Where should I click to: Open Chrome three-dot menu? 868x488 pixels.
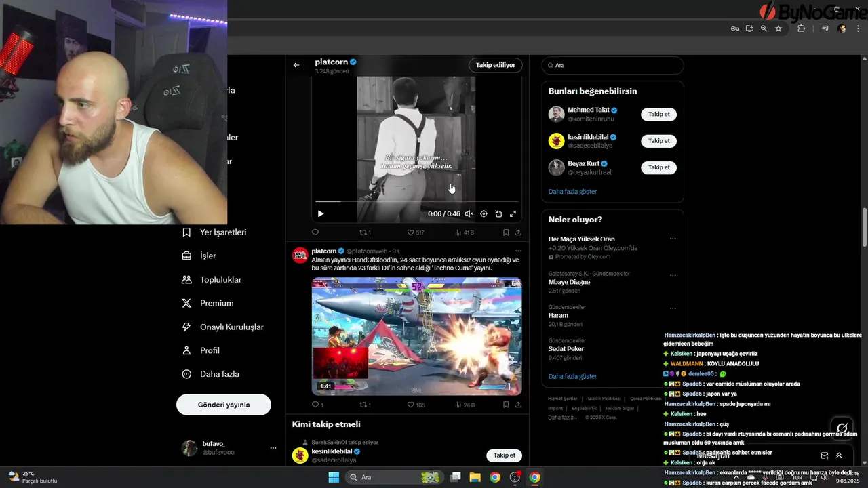click(x=859, y=28)
